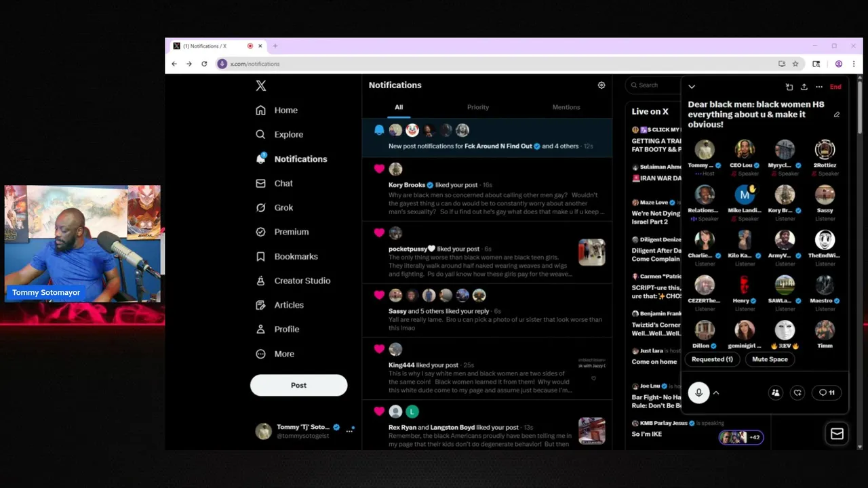This screenshot has width=868, height=488.
Task: Open the Space comments showing 11
Action: click(827, 392)
